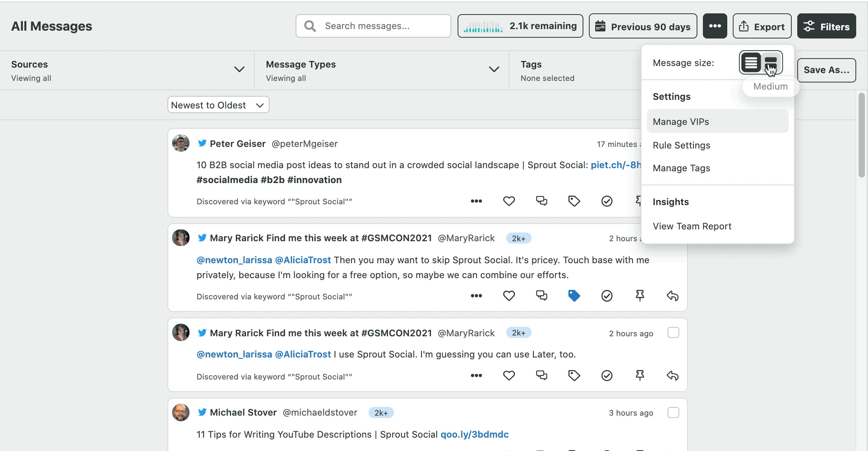Click Twitter bird icon next to Peter Geiser

pos(202,143)
